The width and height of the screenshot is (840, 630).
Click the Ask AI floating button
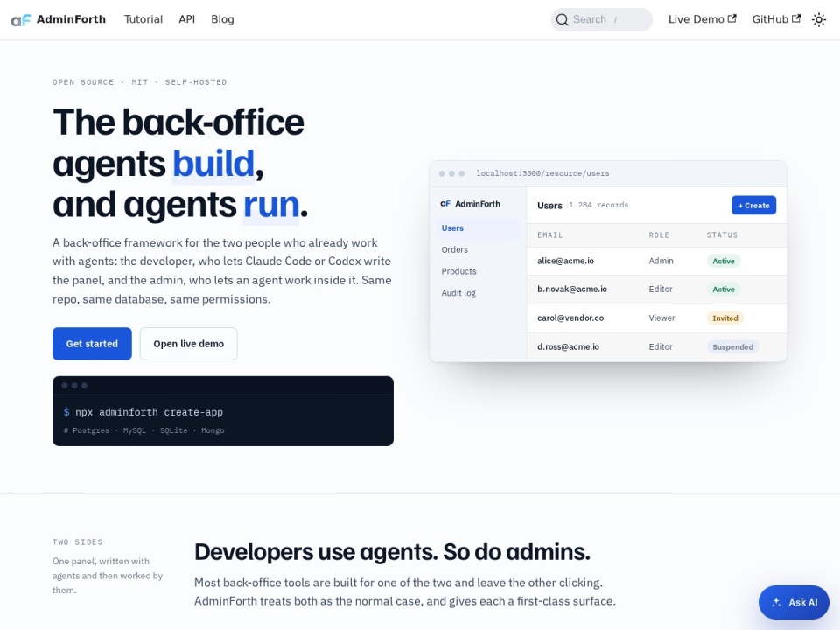[x=794, y=602]
